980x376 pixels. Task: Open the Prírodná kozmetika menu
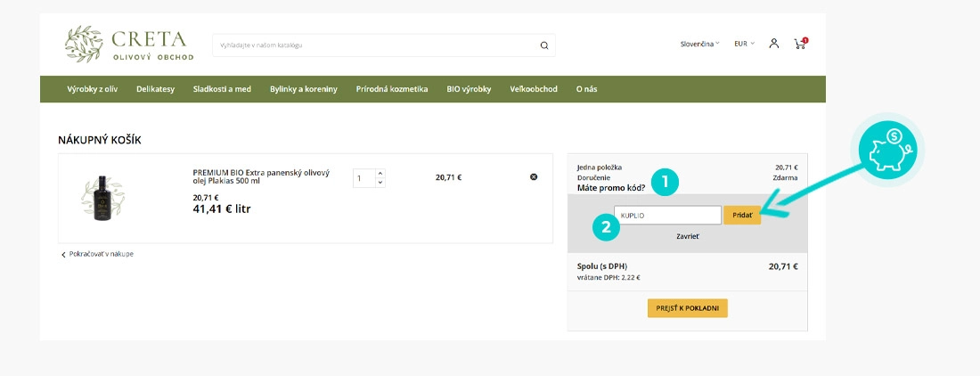point(392,89)
